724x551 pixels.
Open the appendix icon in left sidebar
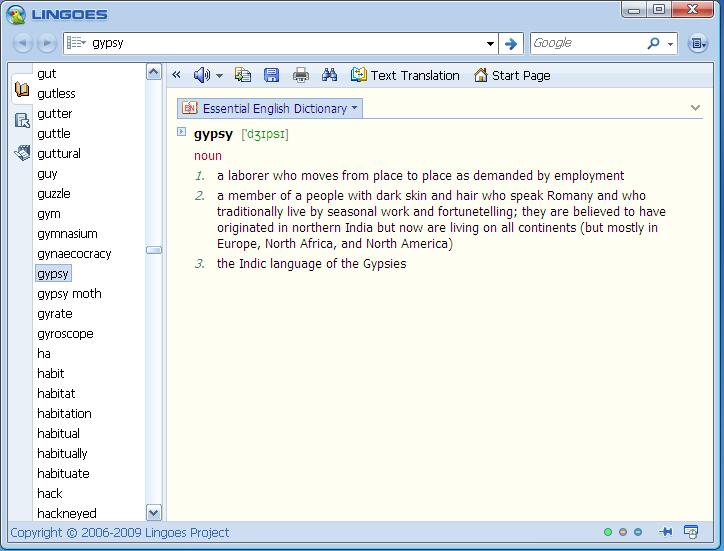tap(22, 152)
